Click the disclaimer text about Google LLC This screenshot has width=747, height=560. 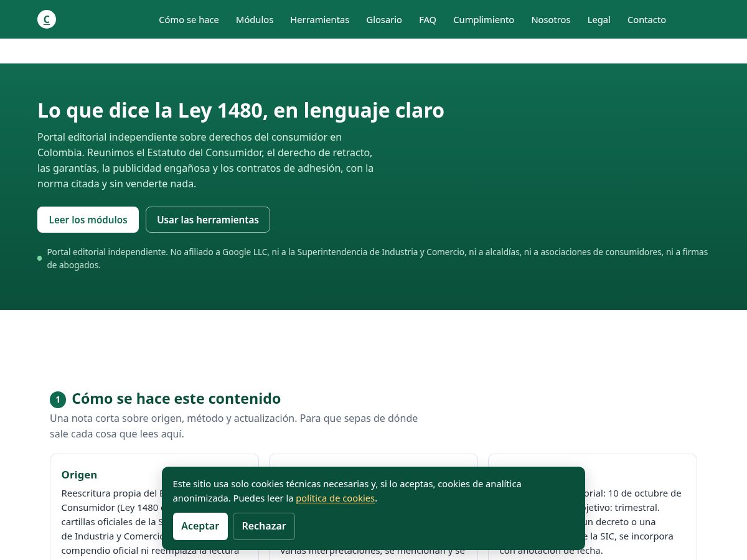pyautogui.click(x=377, y=258)
